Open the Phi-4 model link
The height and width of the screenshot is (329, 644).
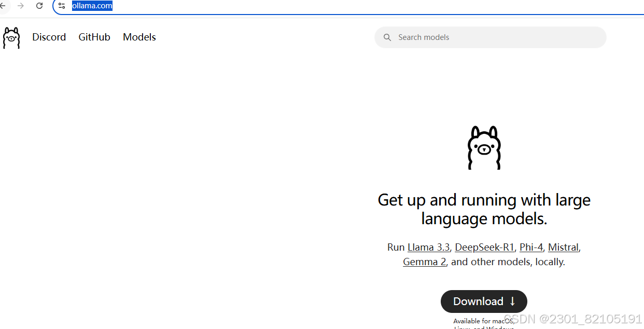tap(531, 248)
